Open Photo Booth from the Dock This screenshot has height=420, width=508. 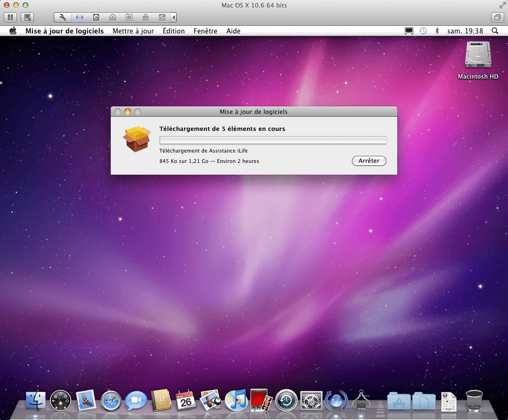(261, 400)
